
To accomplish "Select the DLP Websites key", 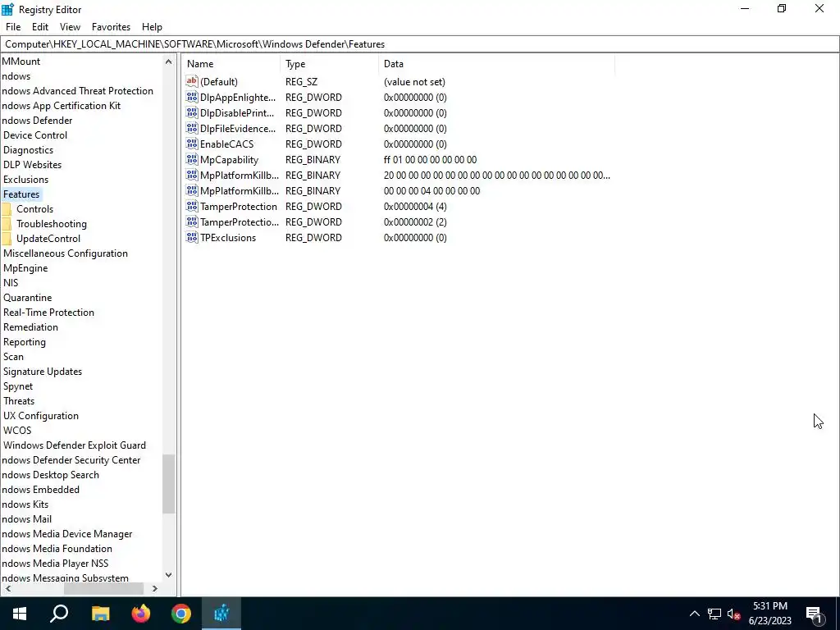I will click(x=32, y=164).
